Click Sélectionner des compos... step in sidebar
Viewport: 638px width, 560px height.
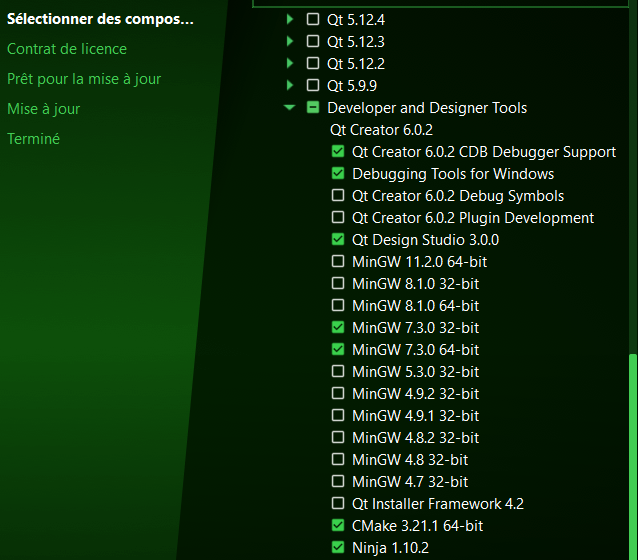pyautogui.click(x=101, y=19)
